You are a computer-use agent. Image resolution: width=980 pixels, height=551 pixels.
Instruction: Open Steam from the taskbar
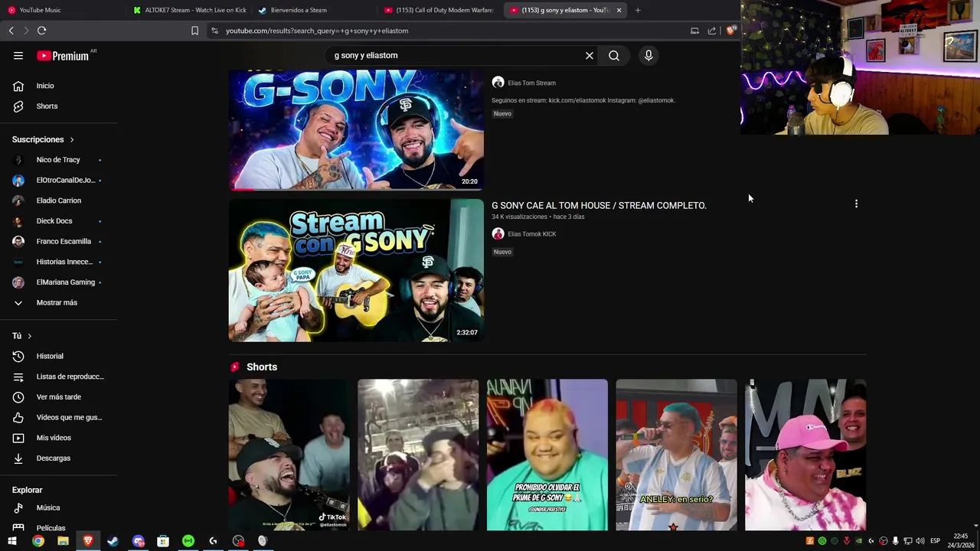click(113, 541)
